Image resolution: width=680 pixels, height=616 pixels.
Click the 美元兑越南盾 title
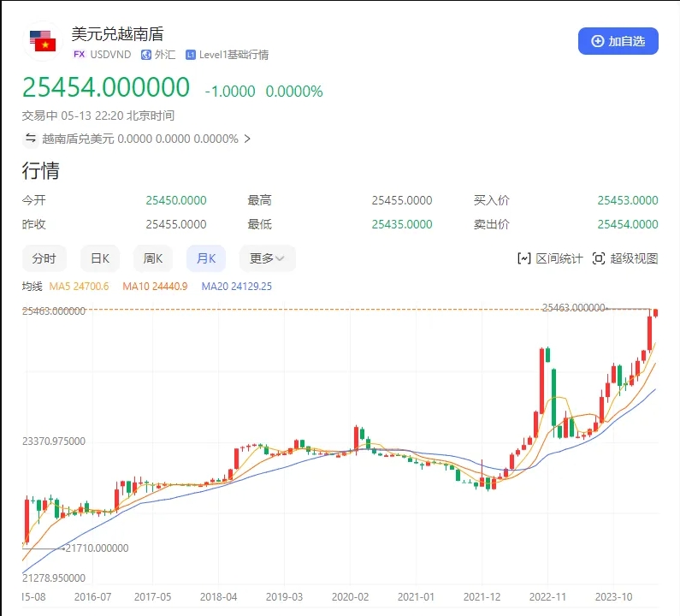coord(117,34)
